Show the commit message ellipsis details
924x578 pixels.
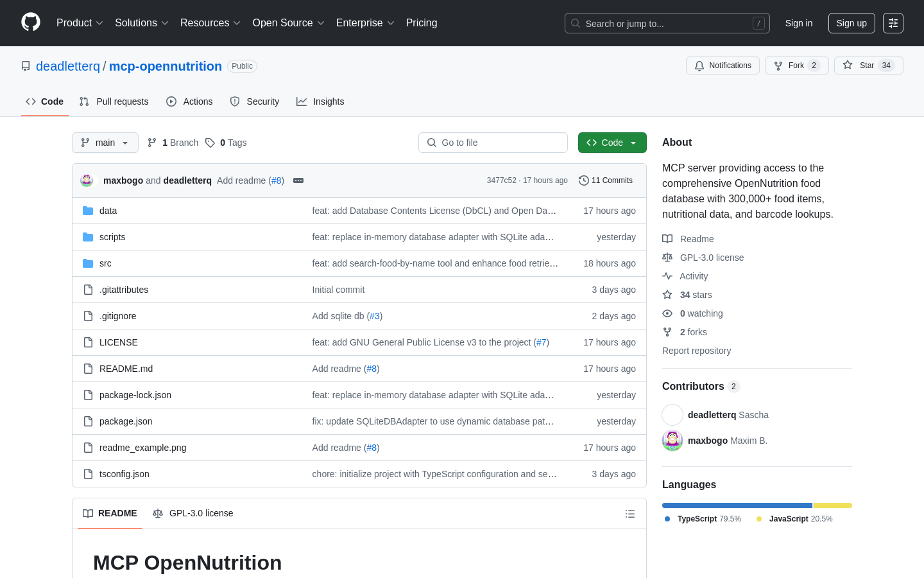pos(298,180)
